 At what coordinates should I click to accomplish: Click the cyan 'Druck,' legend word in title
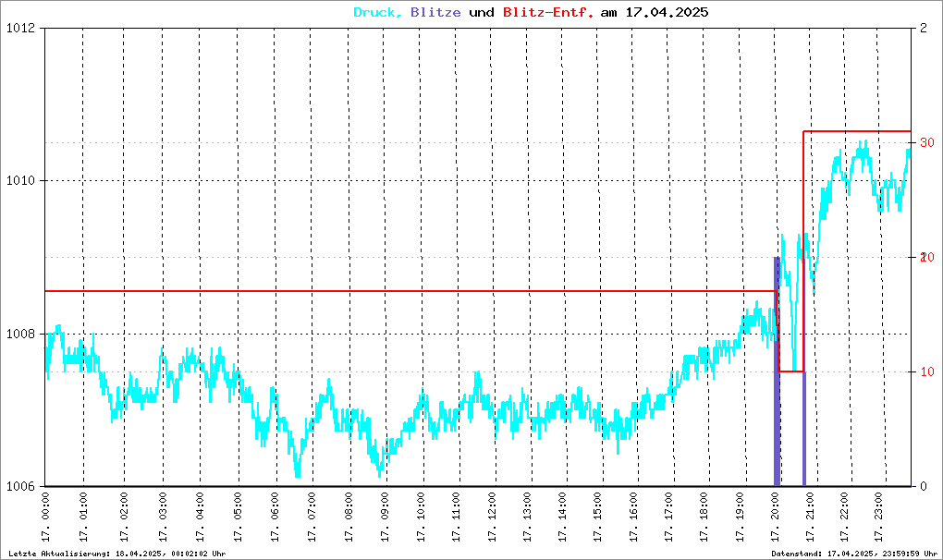point(378,13)
